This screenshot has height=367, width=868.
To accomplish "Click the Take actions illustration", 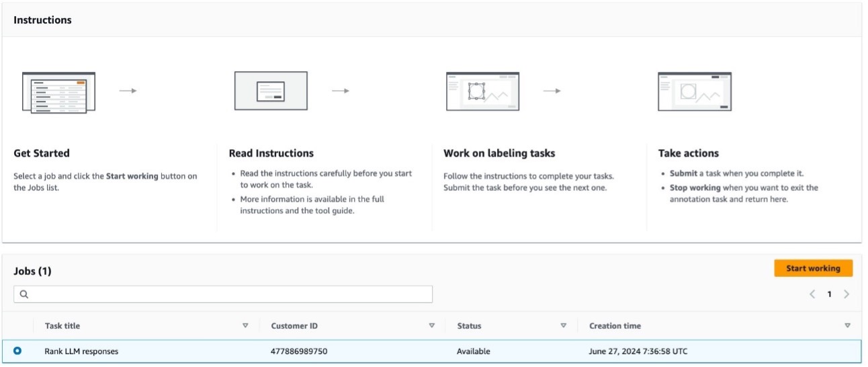I will (695, 91).
